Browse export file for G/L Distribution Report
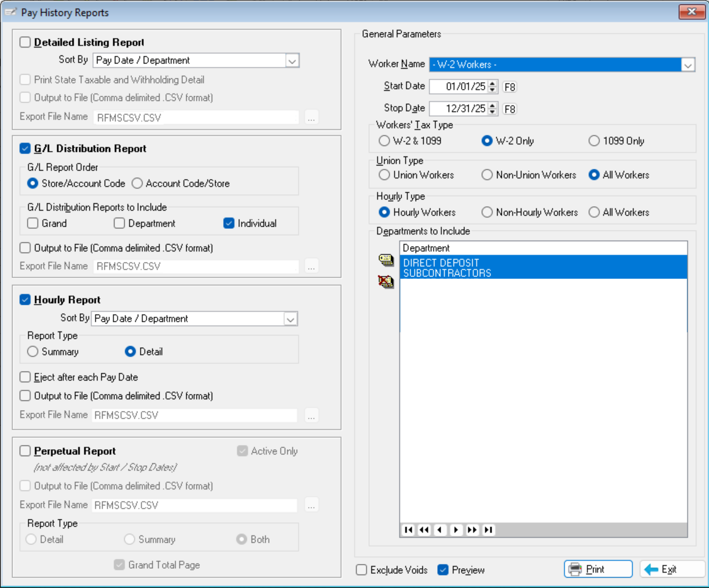 311,266
